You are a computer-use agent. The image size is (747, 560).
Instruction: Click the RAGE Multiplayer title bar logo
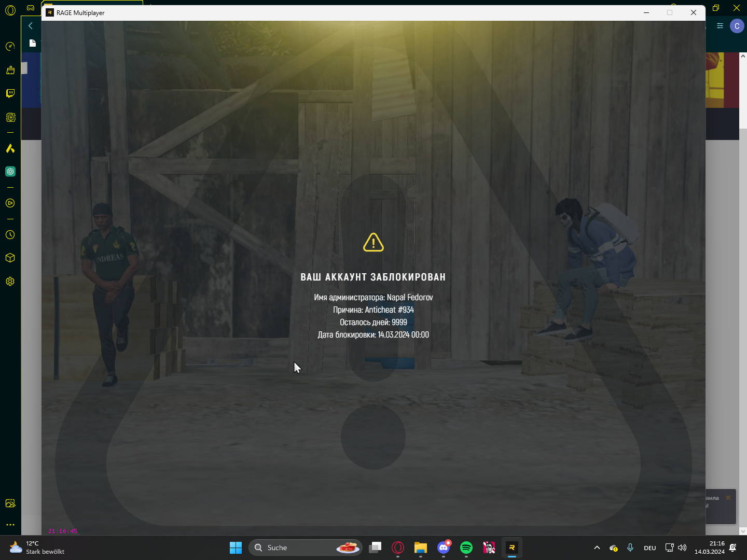[50, 12]
